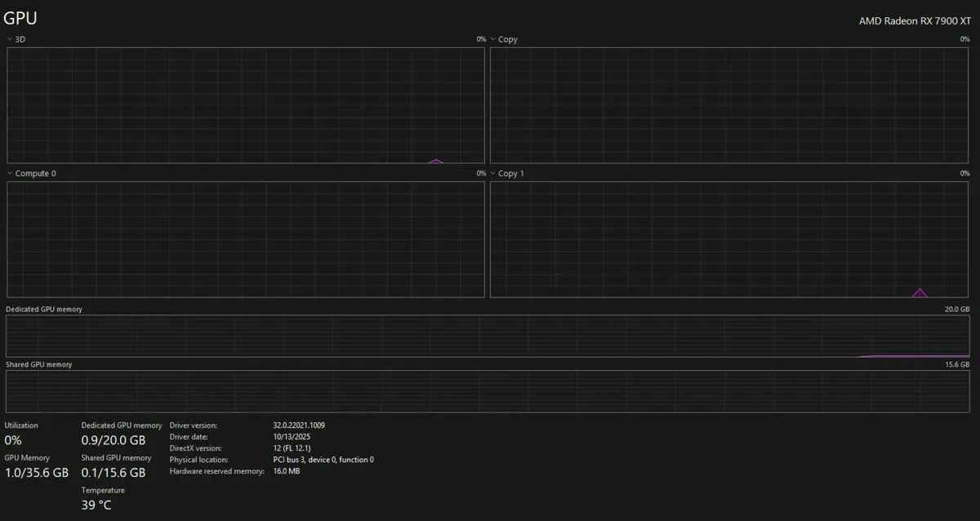Click the purple spike in Copy 1 graph
980x521 pixels.
click(920, 292)
